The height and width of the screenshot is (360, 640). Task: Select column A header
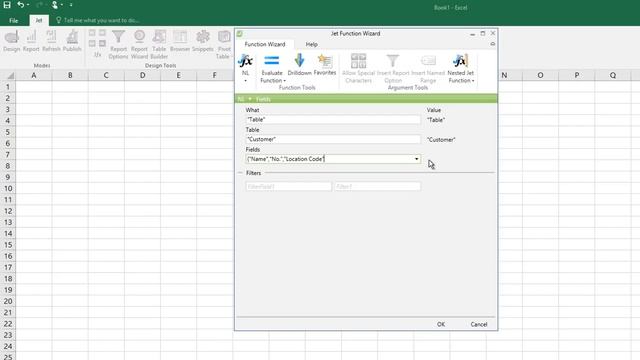(34, 75)
